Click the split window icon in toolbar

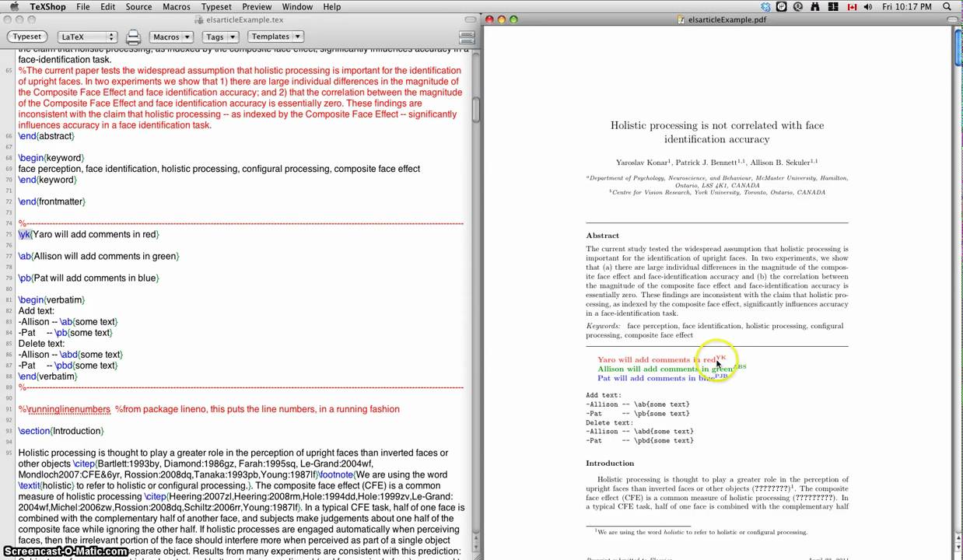(x=467, y=37)
